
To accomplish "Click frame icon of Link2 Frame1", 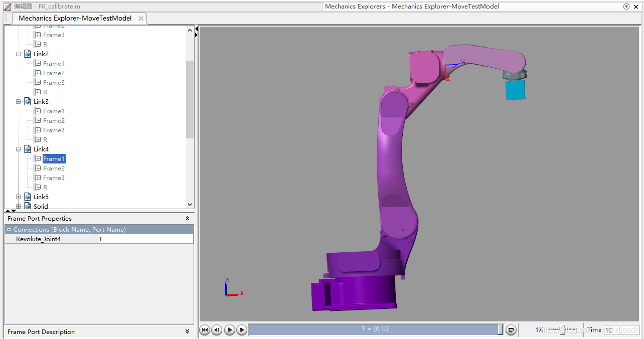I will [x=38, y=63].
